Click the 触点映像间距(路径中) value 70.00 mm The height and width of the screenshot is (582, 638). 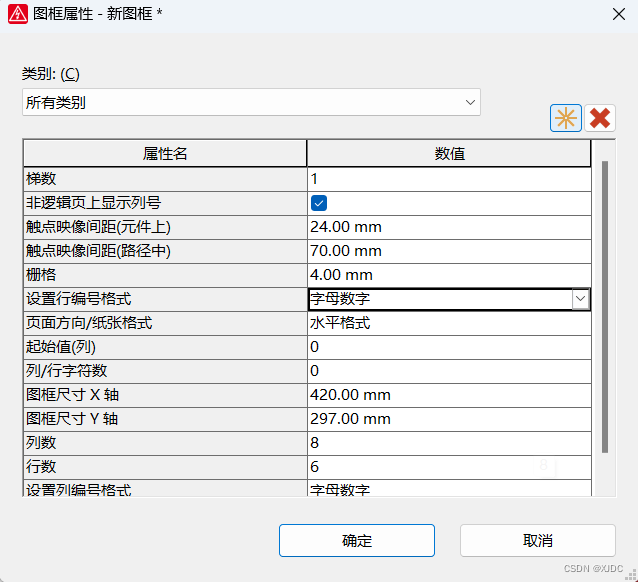[448, 251]
